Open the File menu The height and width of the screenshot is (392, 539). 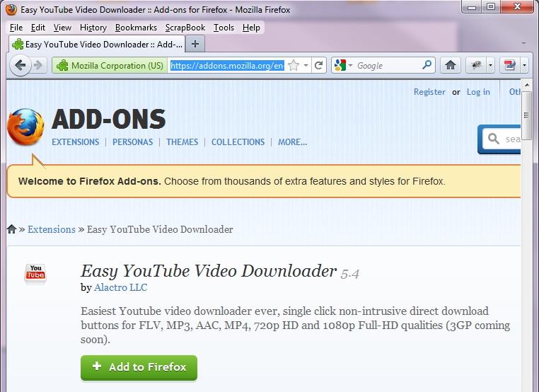point(16,28)
